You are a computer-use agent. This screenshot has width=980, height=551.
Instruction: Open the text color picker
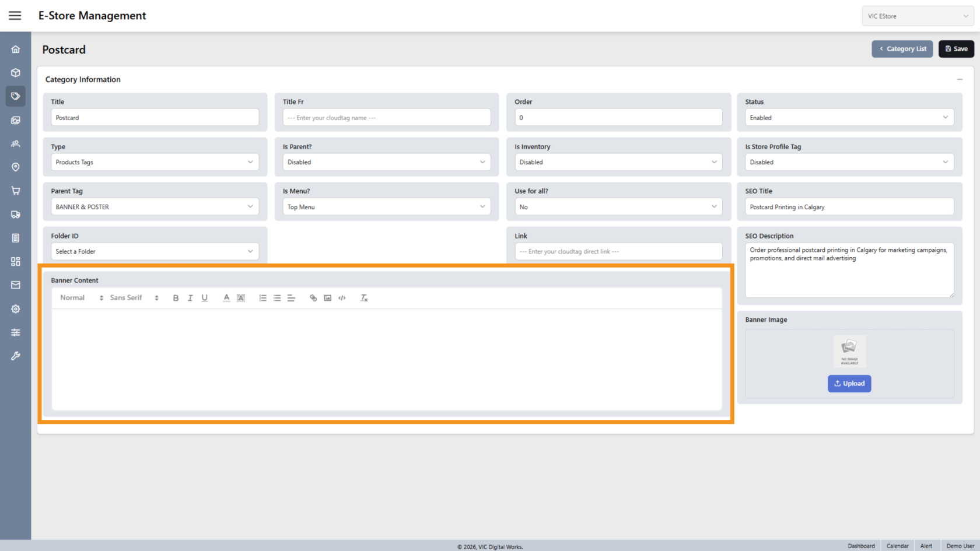click(226, 298)
